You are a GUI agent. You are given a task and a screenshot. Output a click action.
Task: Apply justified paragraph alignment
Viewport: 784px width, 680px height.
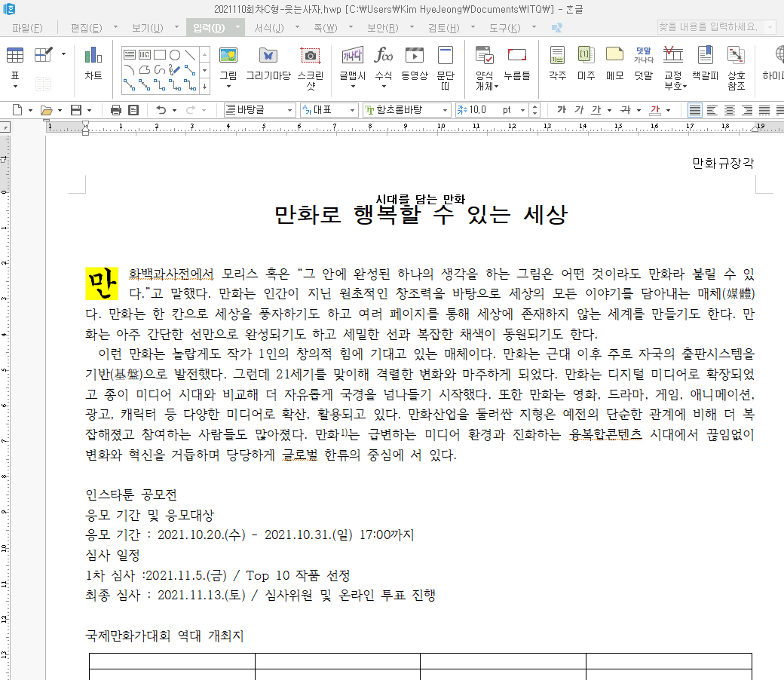point(695,109)
